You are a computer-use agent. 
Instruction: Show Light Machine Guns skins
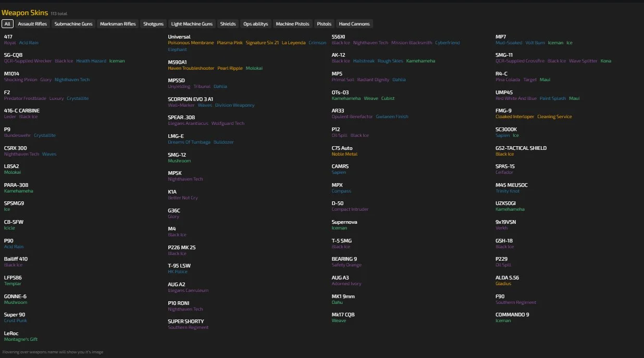click(192, 24)
